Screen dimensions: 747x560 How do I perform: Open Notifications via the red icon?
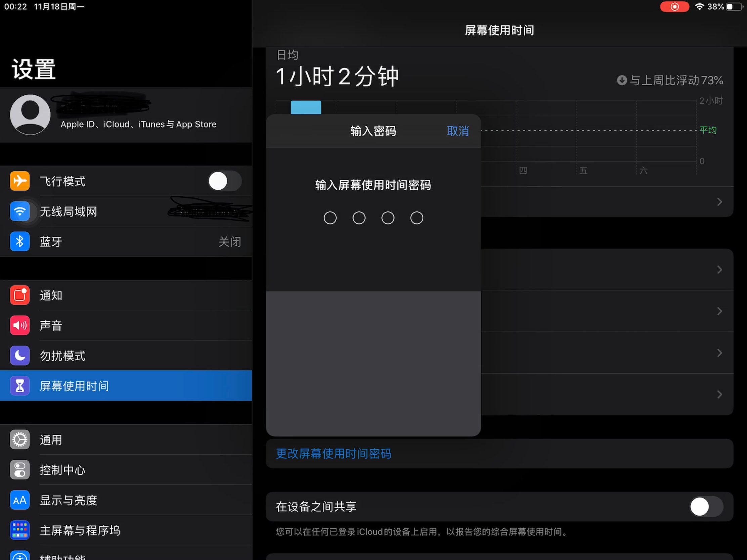click(x=19, y=295)
